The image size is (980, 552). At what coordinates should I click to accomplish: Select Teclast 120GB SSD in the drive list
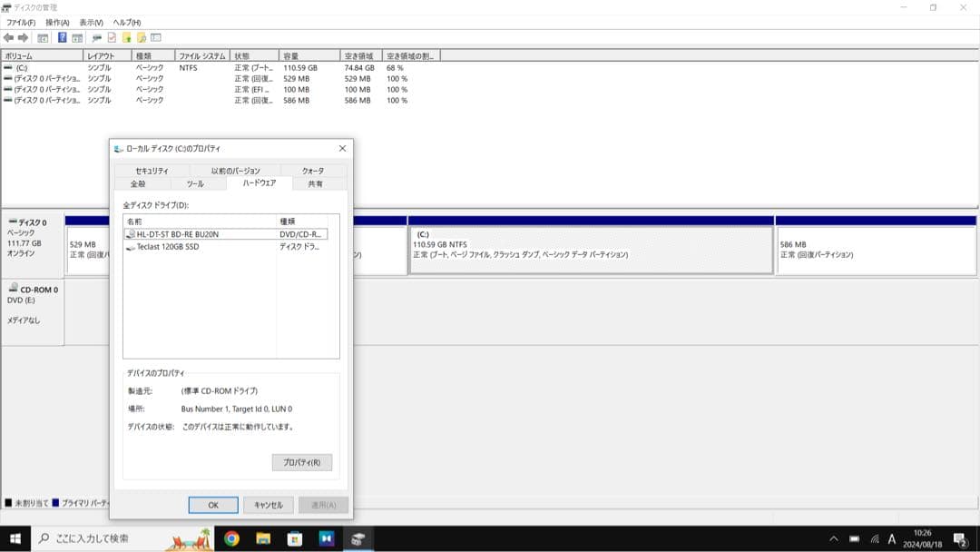tap(167, 247)
